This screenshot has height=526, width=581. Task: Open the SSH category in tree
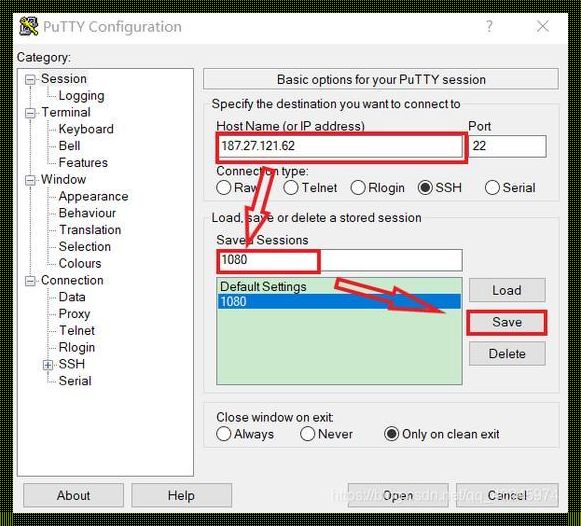72,364
